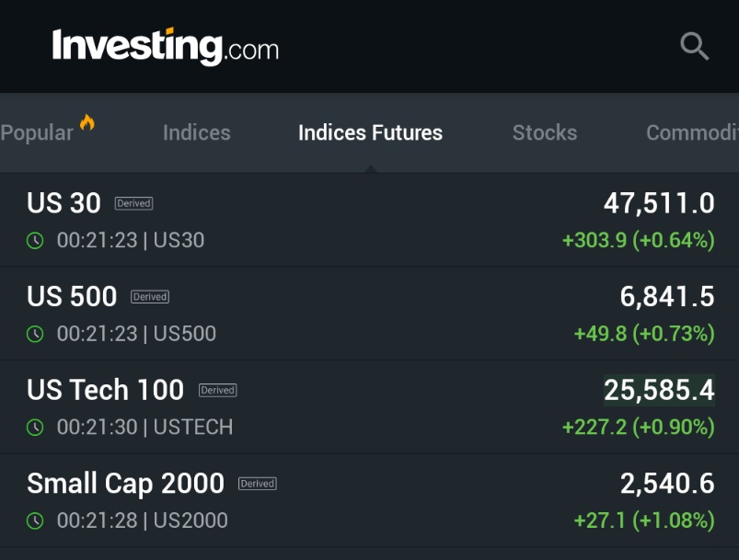This screenshot has height=560, width=739.
Task: Open the search magnifier icon
Action: (694, 46)
